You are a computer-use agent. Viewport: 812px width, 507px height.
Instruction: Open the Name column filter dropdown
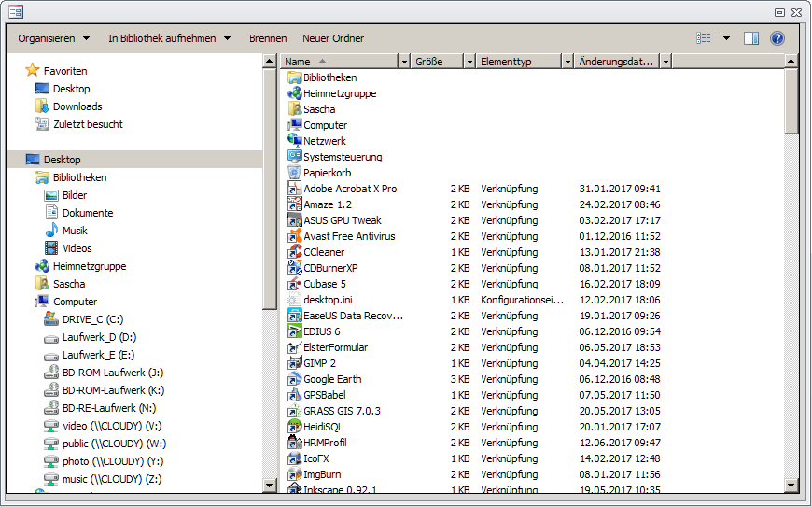pos(404,62)
